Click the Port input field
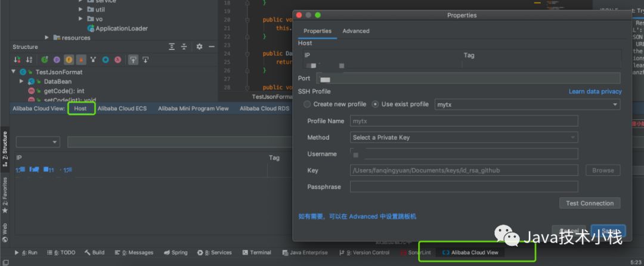Image resolution: width=644 pixels, height=266 pixels. coord(468,78)
